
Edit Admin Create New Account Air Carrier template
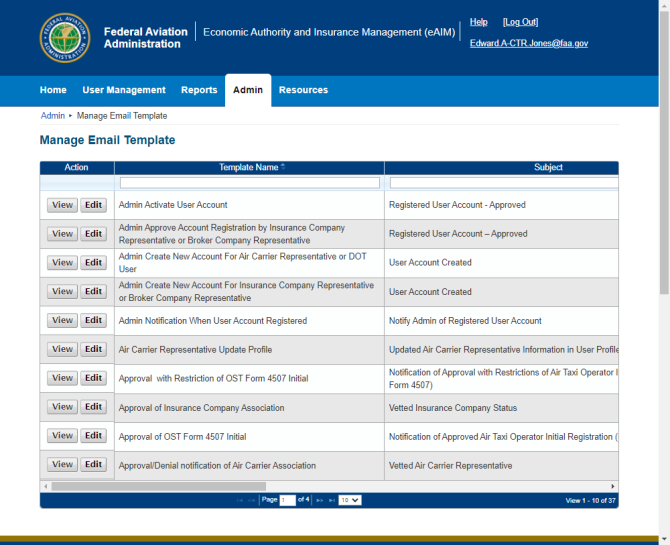pyautogui.click(x=94, y=262)
